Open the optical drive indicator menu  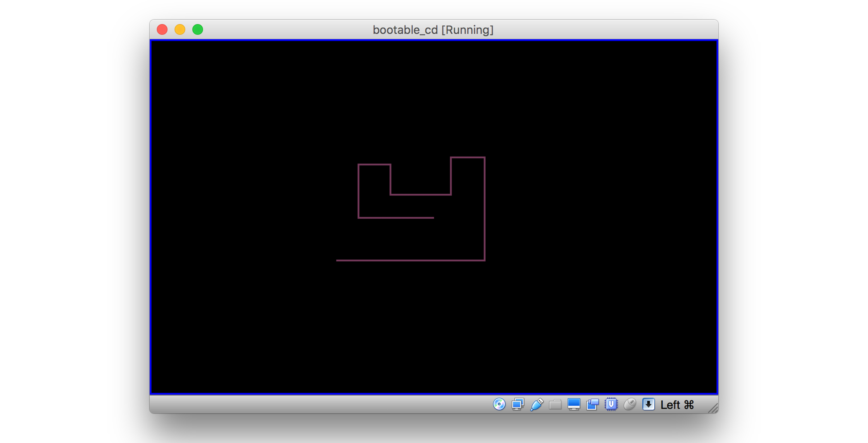(499, 405)
